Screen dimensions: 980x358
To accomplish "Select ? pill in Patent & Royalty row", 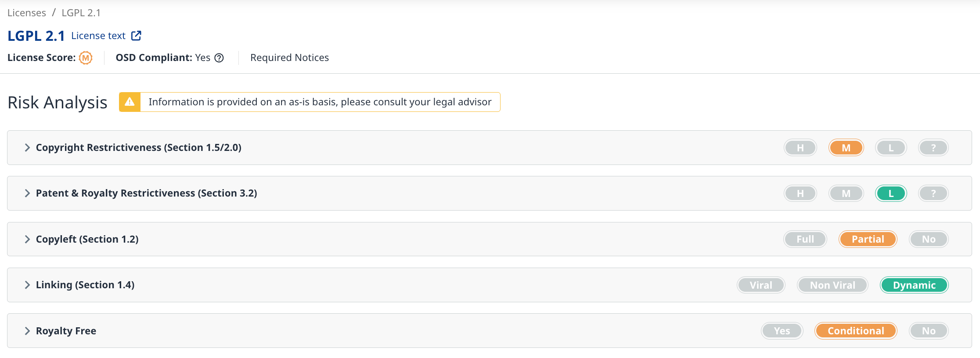I will [x=933, y=193].
